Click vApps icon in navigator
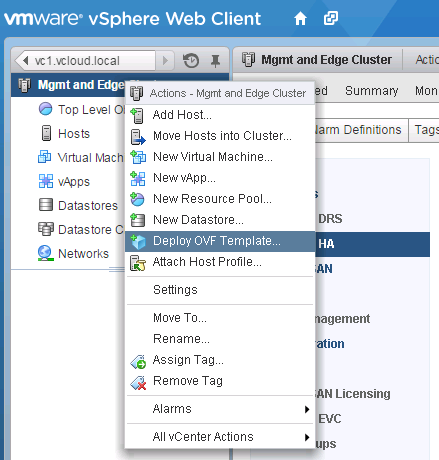 [46, 181]
